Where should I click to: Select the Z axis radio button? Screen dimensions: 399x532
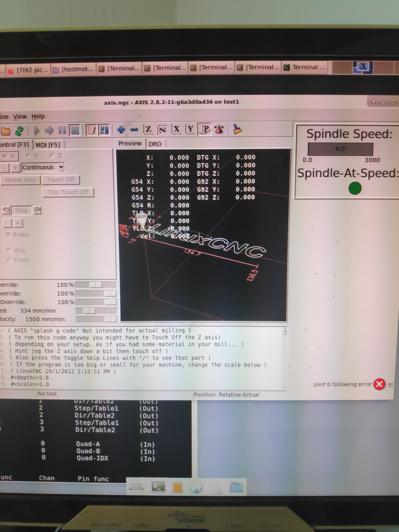click(x=56, y=156)
